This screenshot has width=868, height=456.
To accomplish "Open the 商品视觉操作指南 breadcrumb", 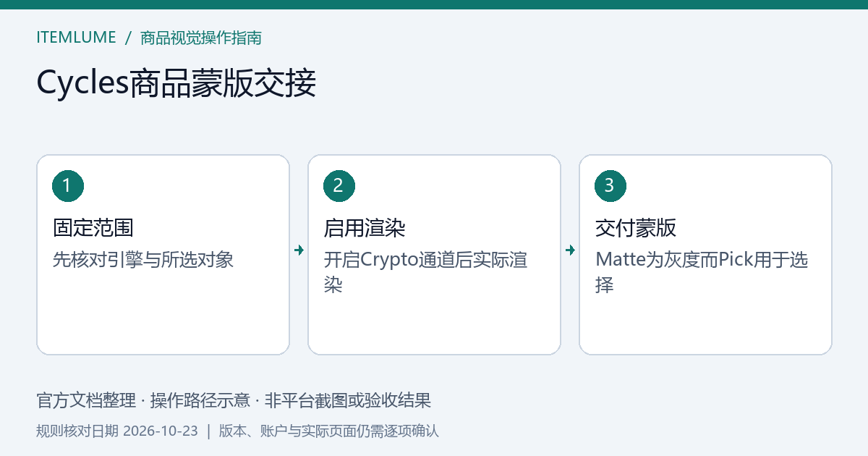I will [201, 38].
